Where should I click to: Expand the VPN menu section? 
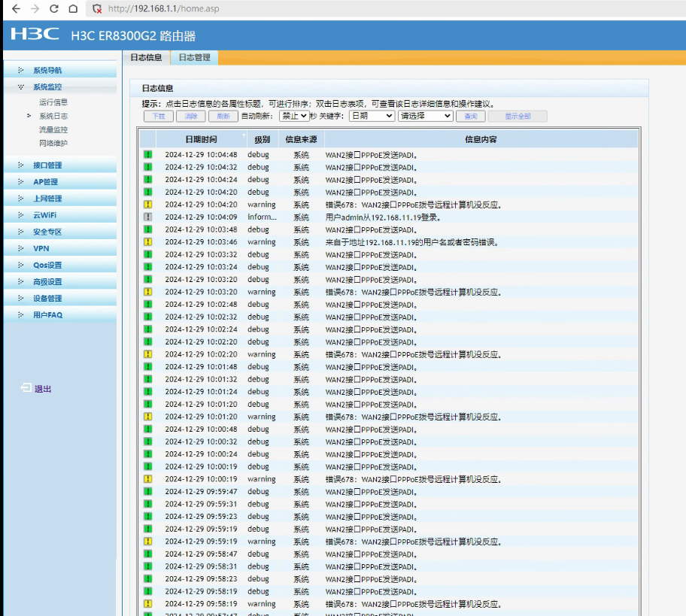point(41,248)
